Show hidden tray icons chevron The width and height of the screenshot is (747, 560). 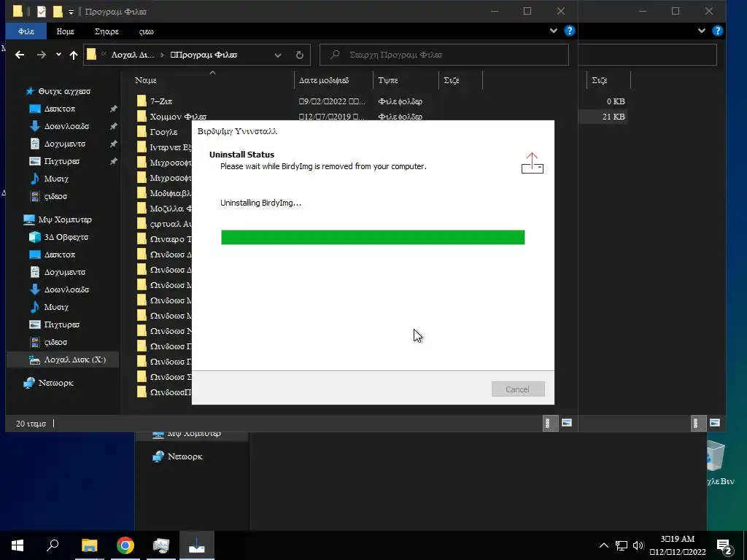tap(603, 545)
